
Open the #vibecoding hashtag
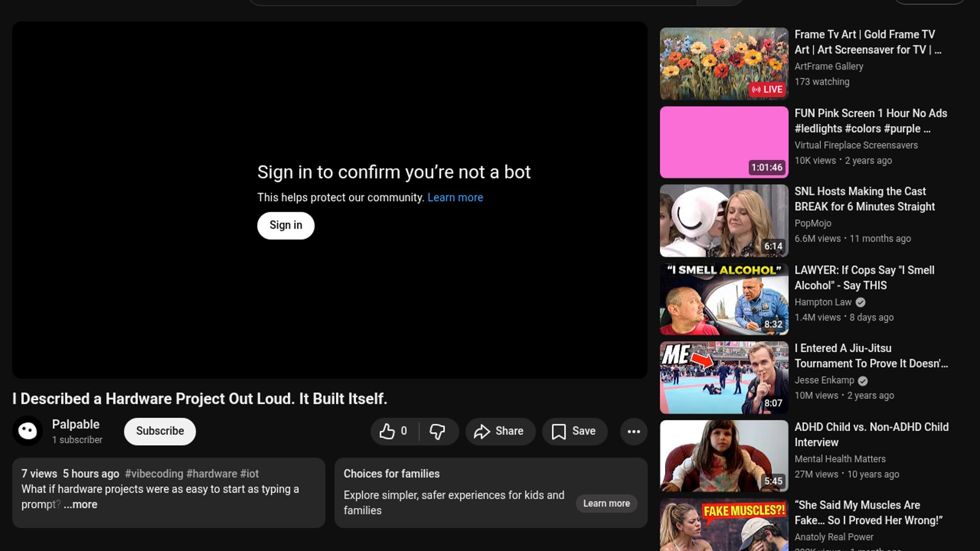click(x=154, y=474)
